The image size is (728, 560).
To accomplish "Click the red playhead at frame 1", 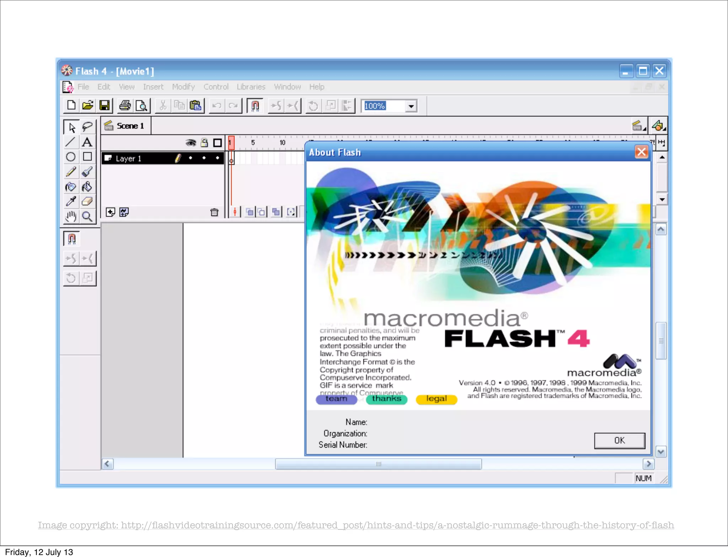I will point(231,142).
